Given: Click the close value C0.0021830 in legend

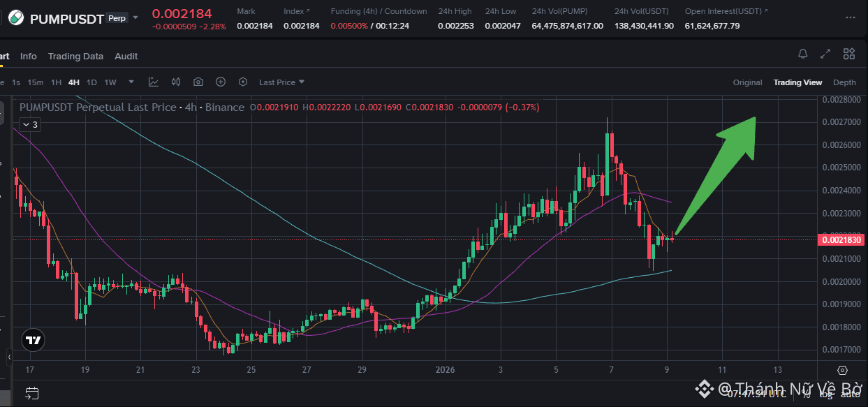Looking at the screenshot, I should [x=428, y=108].
